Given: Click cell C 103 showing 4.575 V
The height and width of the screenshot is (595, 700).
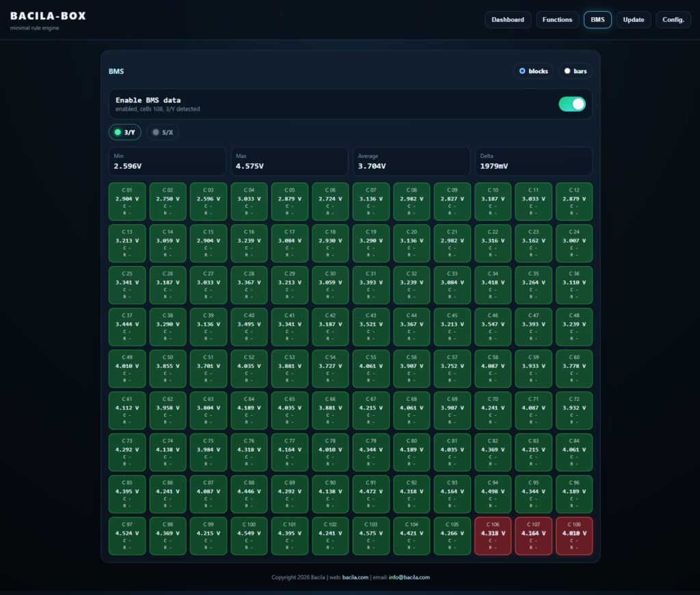Looking at the screenshot, I should pos(371,536).
